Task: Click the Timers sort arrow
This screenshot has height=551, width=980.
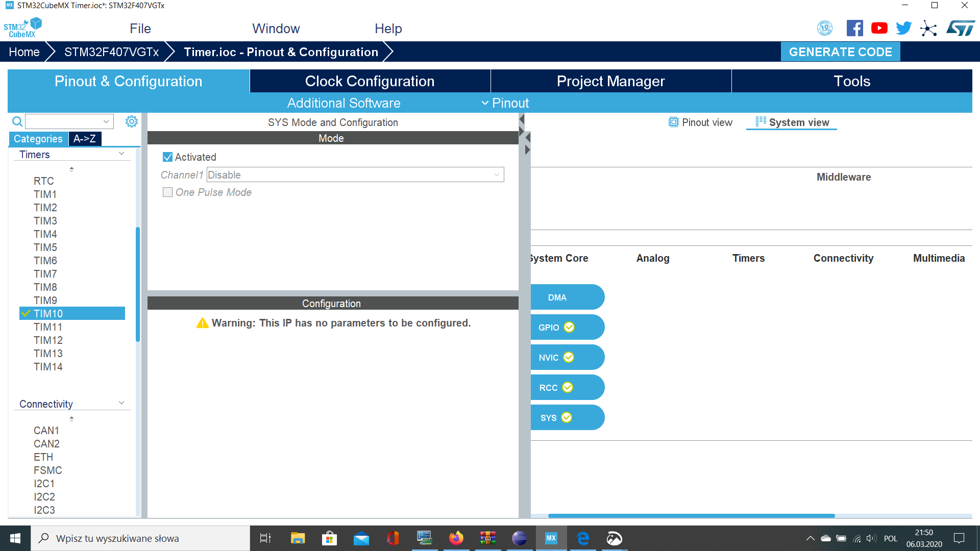Action: (x=71, y=169)
